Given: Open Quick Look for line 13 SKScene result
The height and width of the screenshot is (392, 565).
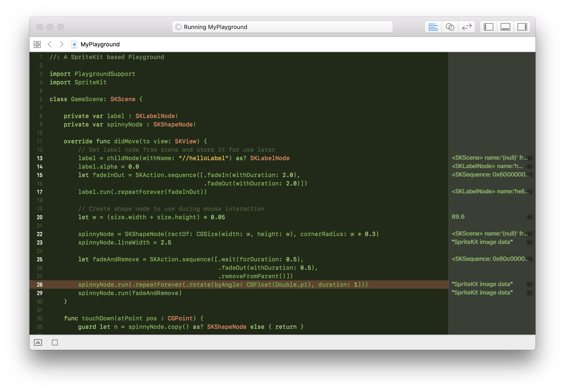Looking at the screenshot, I should (529, 158).
